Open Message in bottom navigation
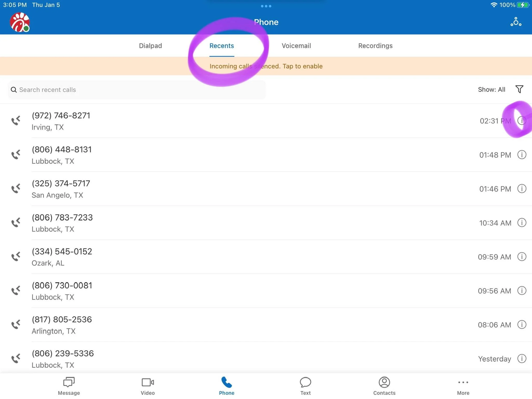Image resolution: width=532 pixels, height=399 pixels. [69, 386]
